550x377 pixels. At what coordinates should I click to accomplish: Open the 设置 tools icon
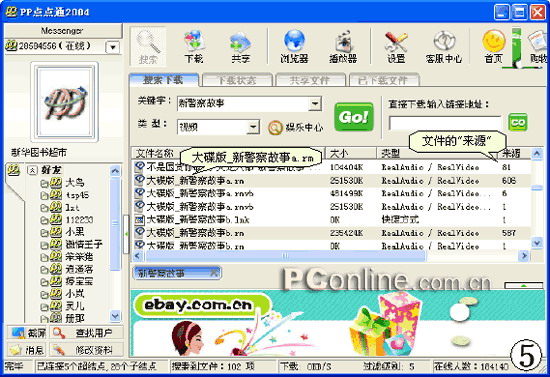(396, 47)
